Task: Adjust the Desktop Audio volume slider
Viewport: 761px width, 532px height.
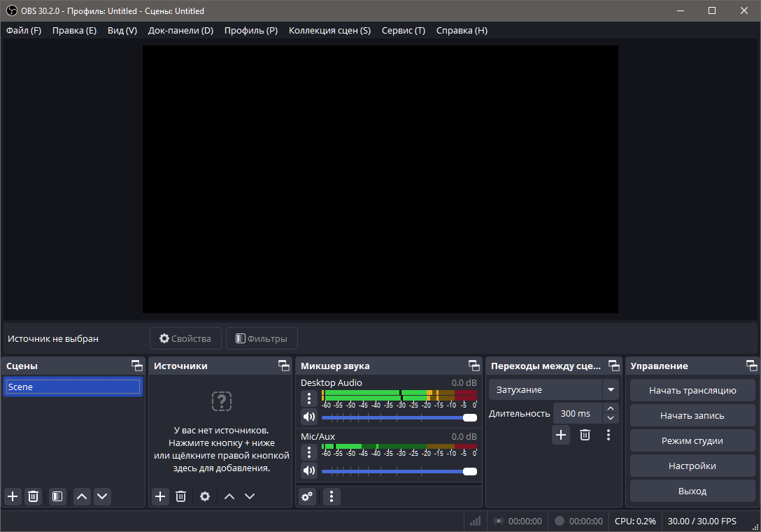Action: (x=399, y=417)
